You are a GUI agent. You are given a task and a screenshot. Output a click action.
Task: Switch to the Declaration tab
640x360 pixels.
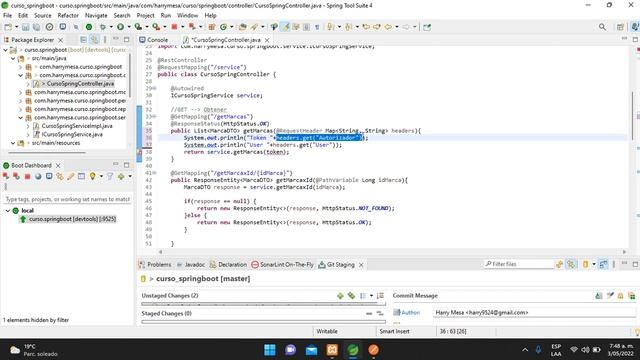pyautogui.click(x=228, y=264)
